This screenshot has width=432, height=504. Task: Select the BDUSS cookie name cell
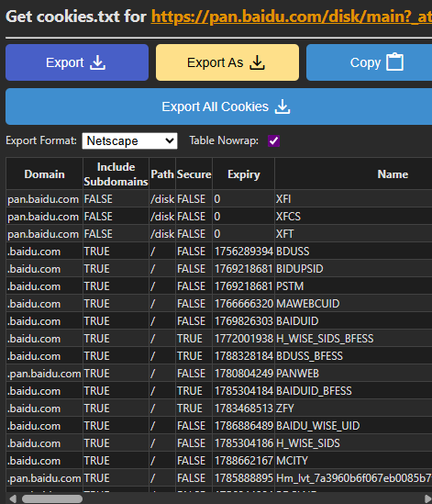(353, 252)
